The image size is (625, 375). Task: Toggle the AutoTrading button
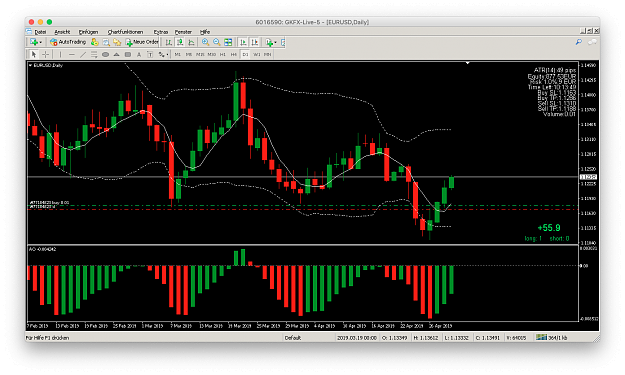point(68,42)
